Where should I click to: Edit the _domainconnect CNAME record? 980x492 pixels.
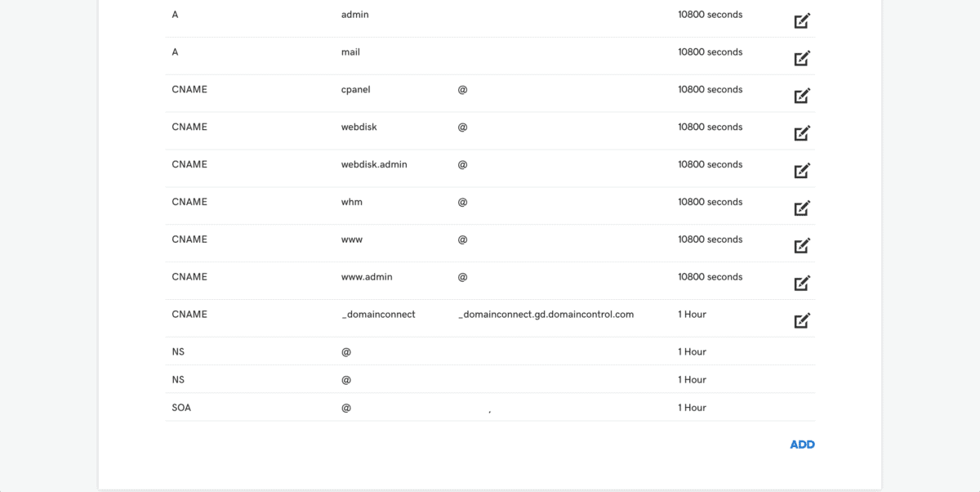point(802,320)
